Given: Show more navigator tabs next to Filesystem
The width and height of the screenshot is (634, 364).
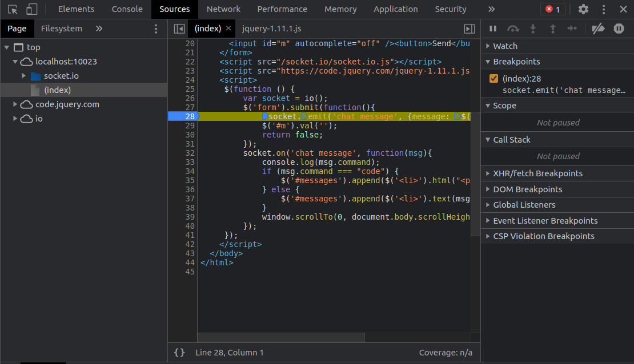Looking at the screenshot, I should [x=99, y=29].
